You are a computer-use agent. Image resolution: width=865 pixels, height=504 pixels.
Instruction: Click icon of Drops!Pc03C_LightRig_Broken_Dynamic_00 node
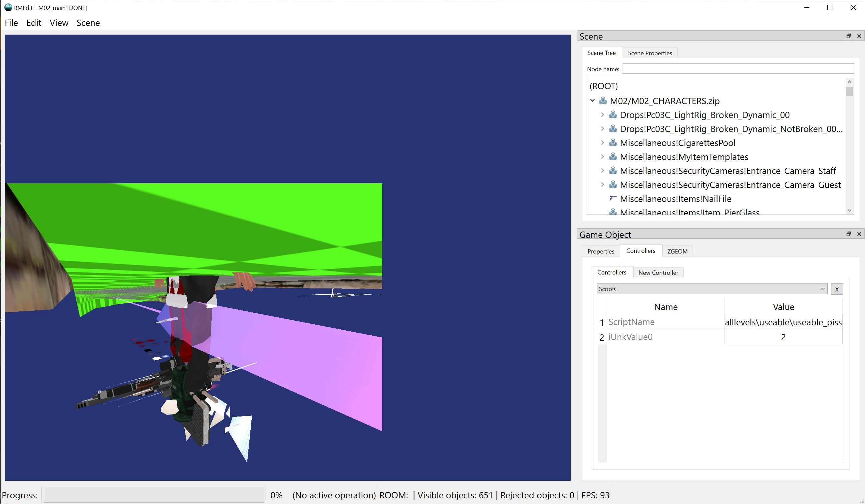(x=613, y=115)
